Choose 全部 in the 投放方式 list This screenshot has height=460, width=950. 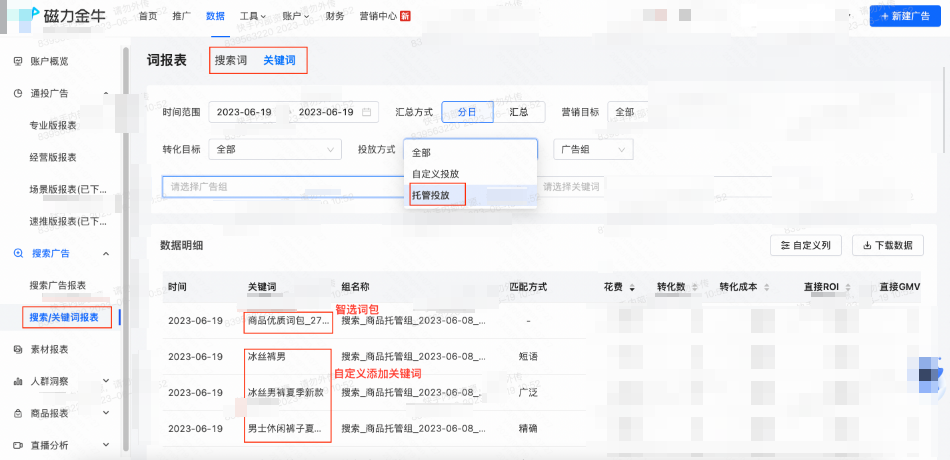click(x=470, y=153)
